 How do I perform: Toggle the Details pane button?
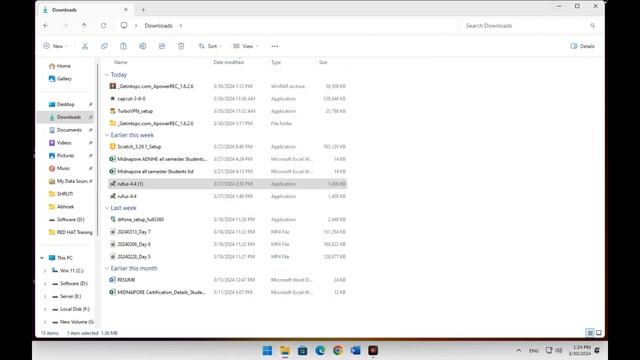point(582,46)
